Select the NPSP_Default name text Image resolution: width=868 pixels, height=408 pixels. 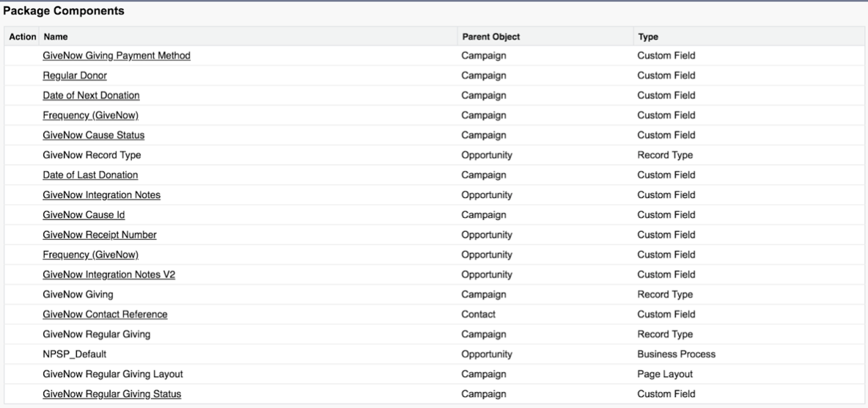(74, 354)
